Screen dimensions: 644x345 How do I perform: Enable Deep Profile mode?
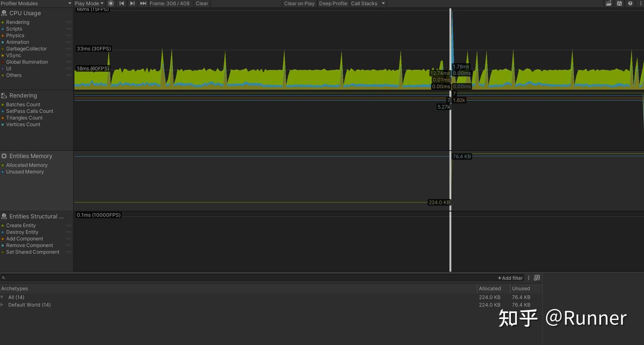click(333, 4)
